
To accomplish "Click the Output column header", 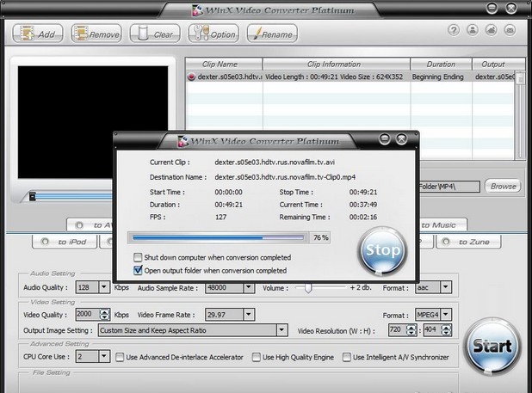I will coord(498,64).
